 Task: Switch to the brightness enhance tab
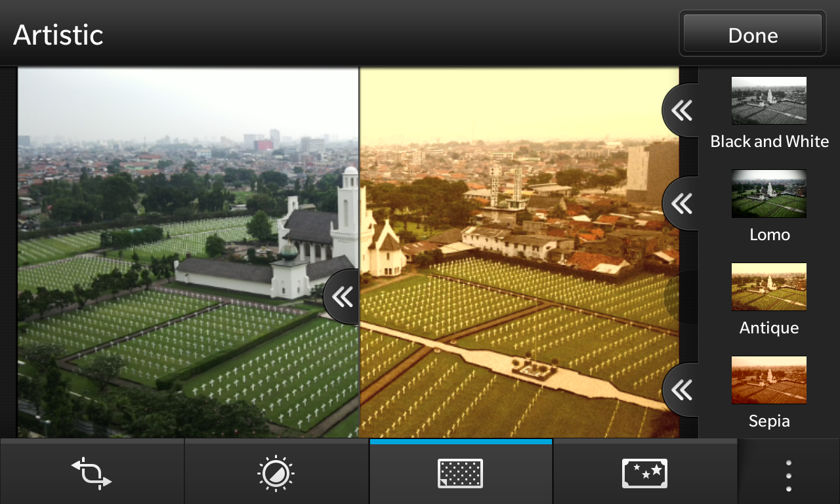276,472
